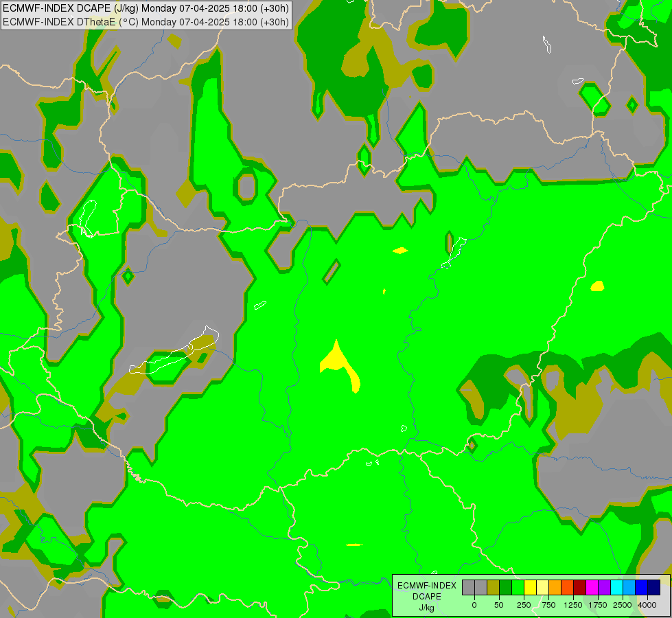Click the olive legend swatch before 50
The image size is (672, 618).
(494, 588)
